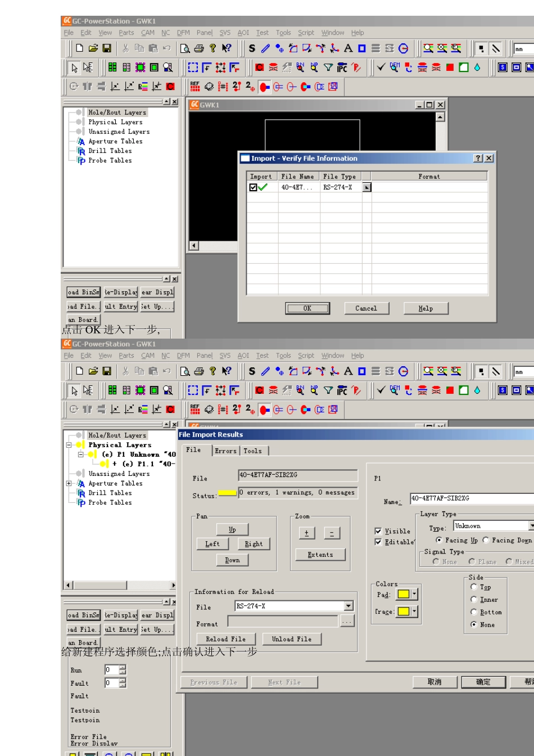This screenshot has width=534, height=756.
Task: Toggle the Import checkbox for file 40-4E7
Action: click(253, 187)
